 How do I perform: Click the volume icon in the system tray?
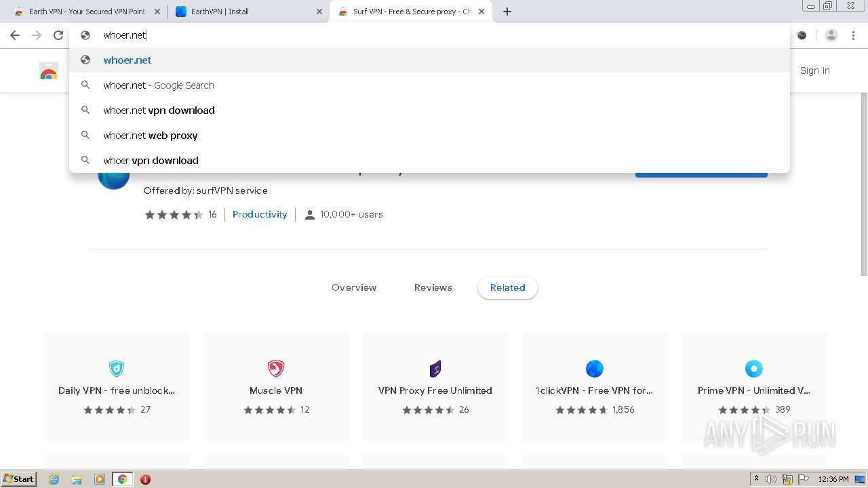tap(771, 479)
